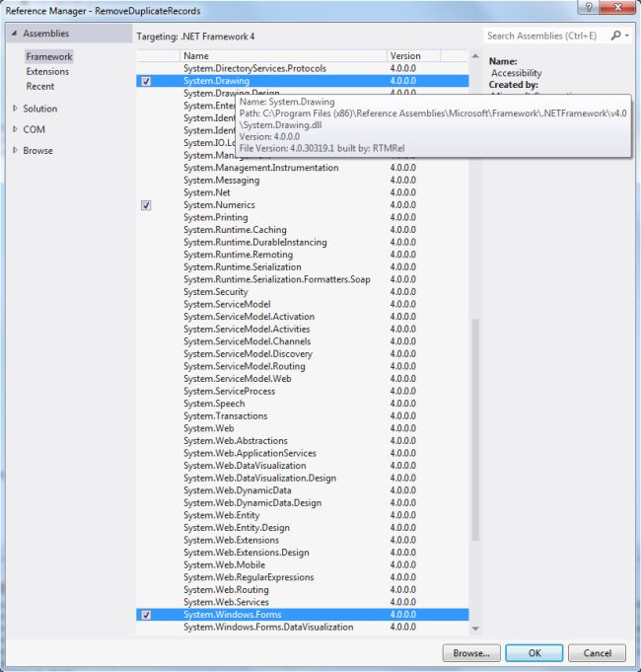Click the search magnifier icon
This screenshot has width=641, height=672.
click(615, 36)
